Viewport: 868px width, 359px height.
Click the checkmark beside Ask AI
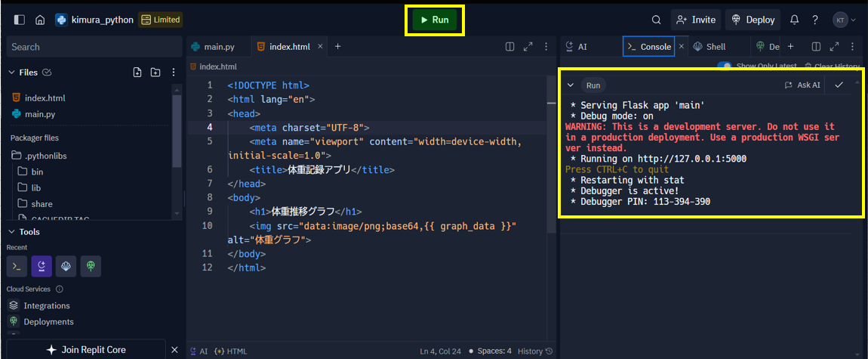839,85
